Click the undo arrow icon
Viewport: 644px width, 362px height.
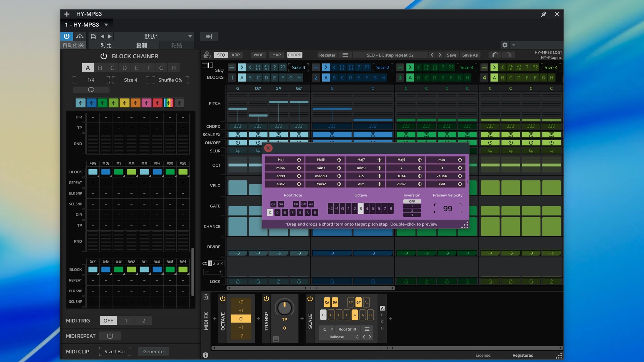point(495,55)
